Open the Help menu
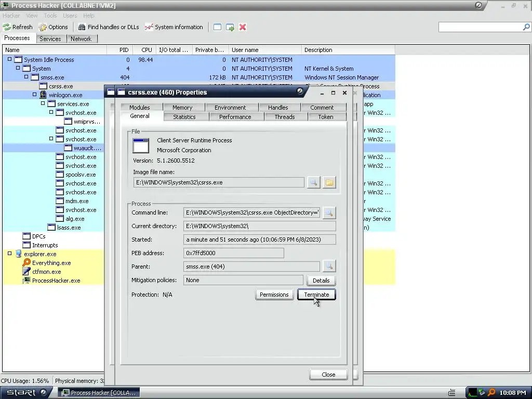 pos(88,16)
